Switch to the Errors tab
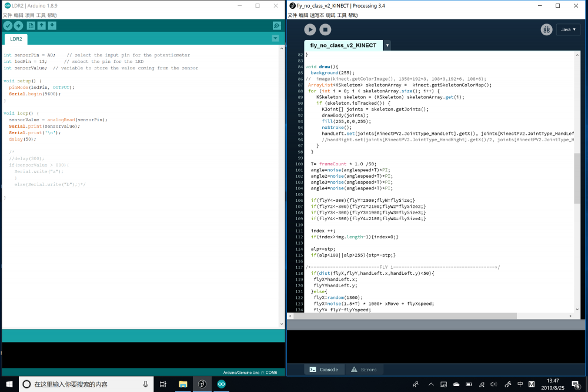 [x=364, y=370]
